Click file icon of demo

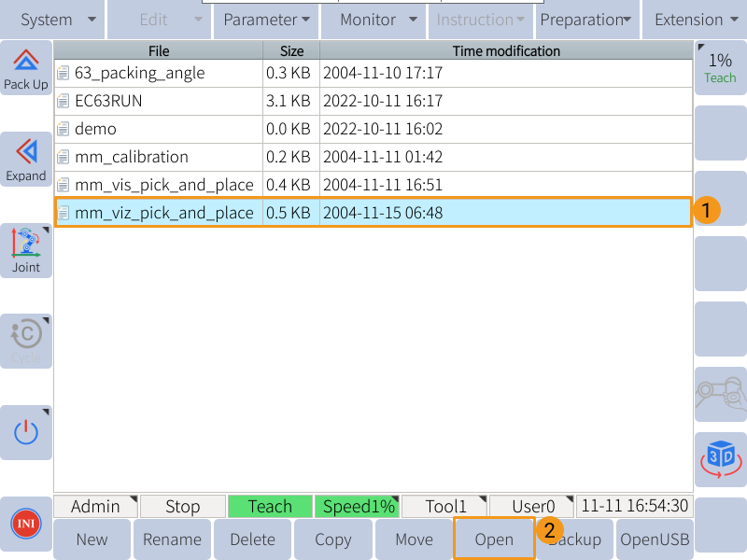click(x=63, y=129)
